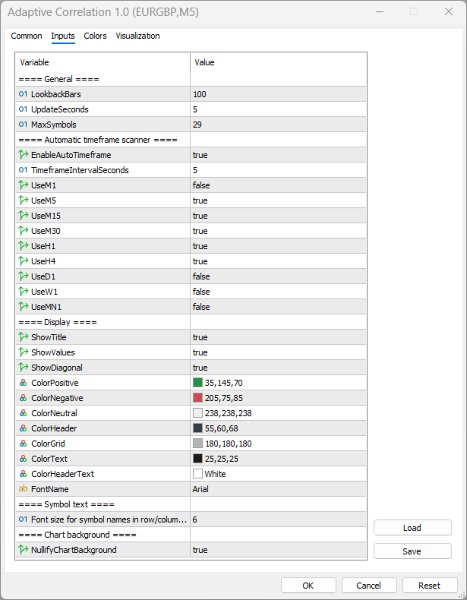The width and height of the screenshot is (467, 600).
Task: Click the boolean icon beside UseH4
Action: (x=23, y=261)
